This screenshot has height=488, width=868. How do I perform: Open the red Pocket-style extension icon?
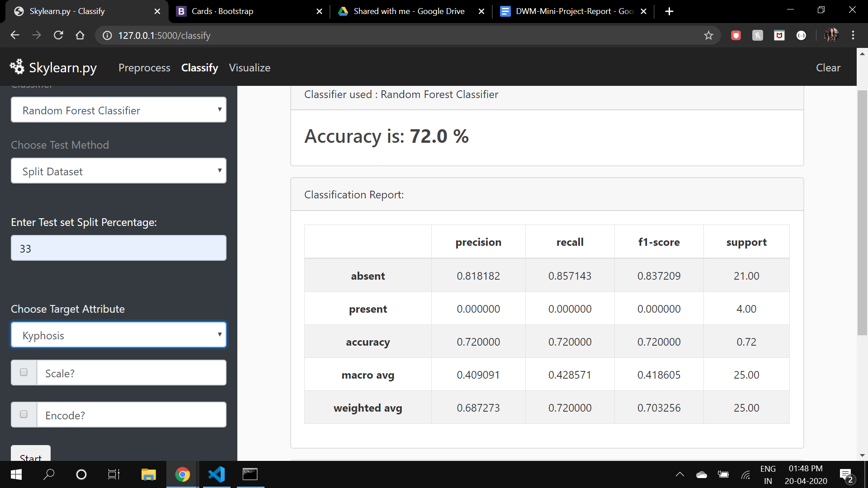pyautogui.click(x=779, y=35)
